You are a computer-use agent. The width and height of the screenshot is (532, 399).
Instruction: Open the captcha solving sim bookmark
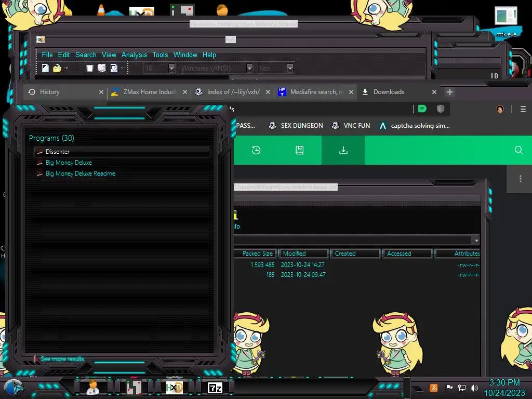click(414, 126)
